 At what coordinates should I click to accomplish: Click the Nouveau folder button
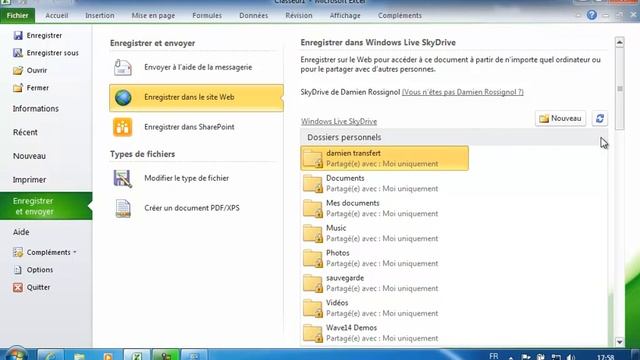(560, 118)
